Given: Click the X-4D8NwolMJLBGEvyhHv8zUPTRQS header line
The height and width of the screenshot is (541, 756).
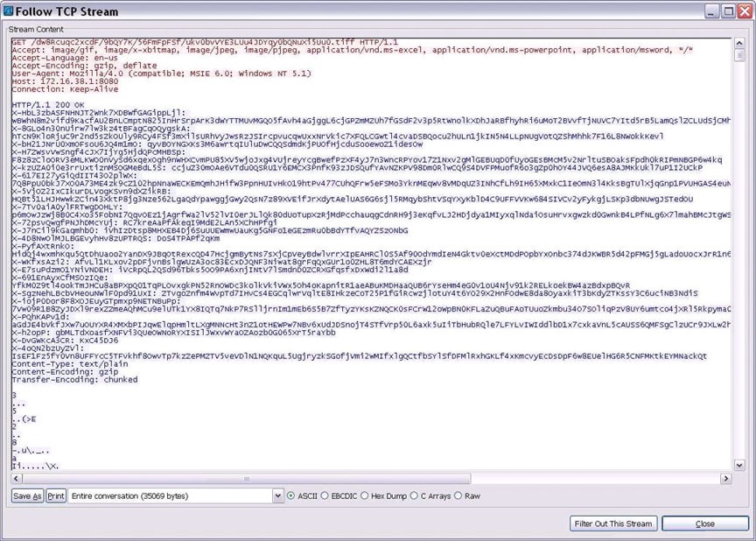Looking at the screenshot, I should tap(115, 238).
